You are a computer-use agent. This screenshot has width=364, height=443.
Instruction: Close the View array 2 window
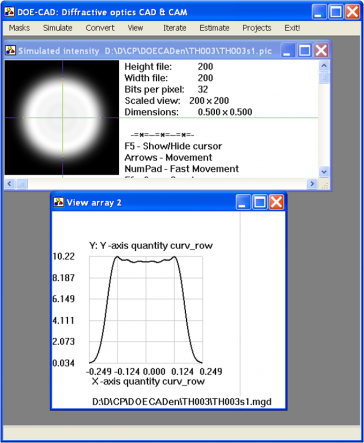click(276, 202)
